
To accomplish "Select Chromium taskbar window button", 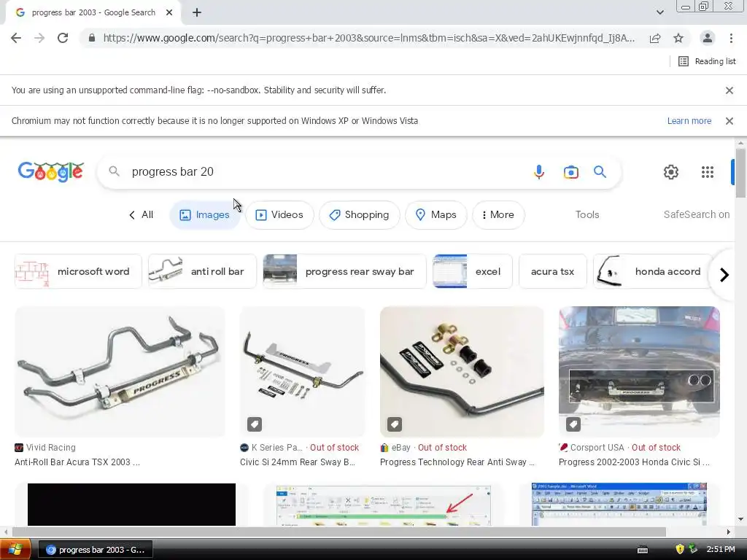I will coord(96,550).
